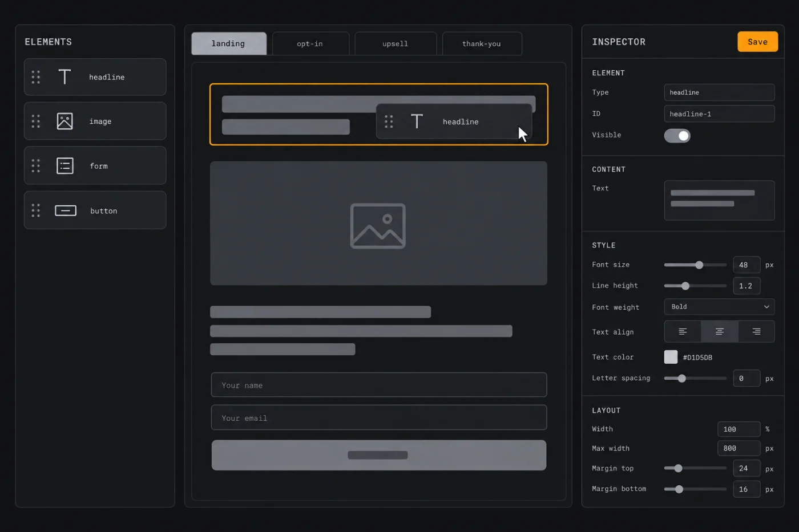Grab the drag handle of image element

point(36,121)
